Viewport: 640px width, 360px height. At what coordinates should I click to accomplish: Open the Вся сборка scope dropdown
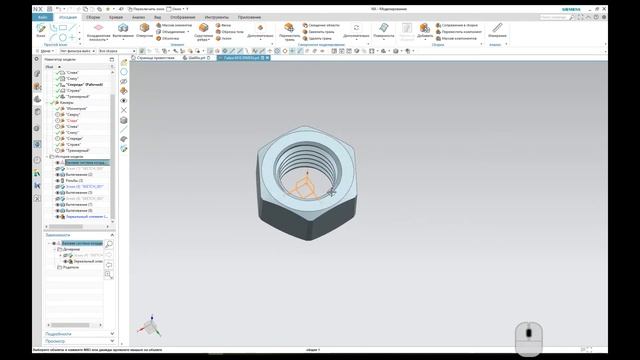(x=117, y=51)
